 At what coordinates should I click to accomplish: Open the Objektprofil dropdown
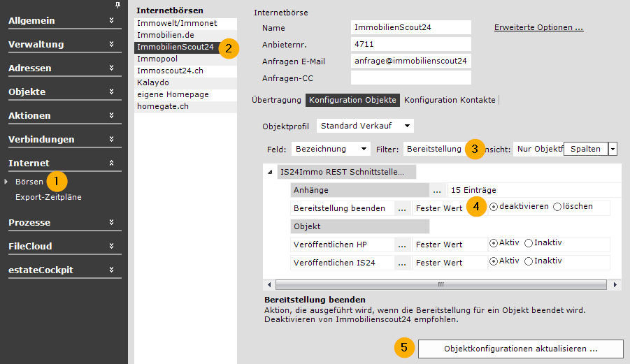[x=365, y=126]
